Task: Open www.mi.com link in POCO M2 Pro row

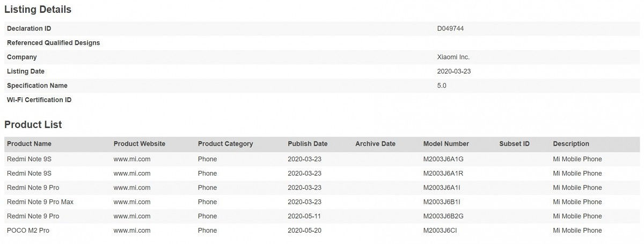Action: [132, 231]
